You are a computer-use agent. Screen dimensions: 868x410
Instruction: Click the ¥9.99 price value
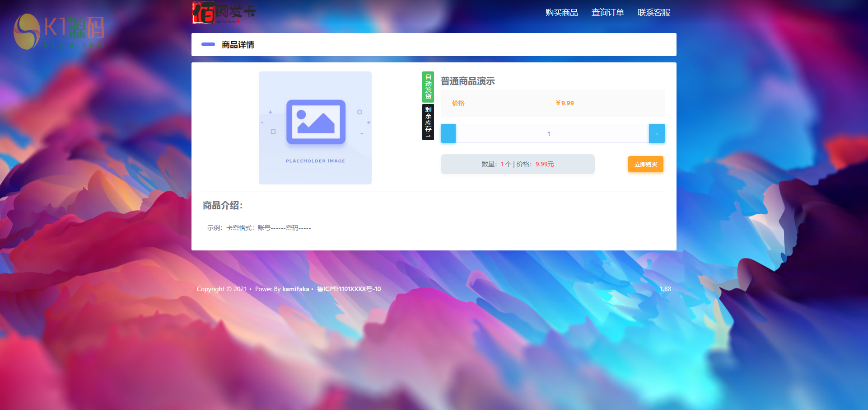tap(565, 103)
